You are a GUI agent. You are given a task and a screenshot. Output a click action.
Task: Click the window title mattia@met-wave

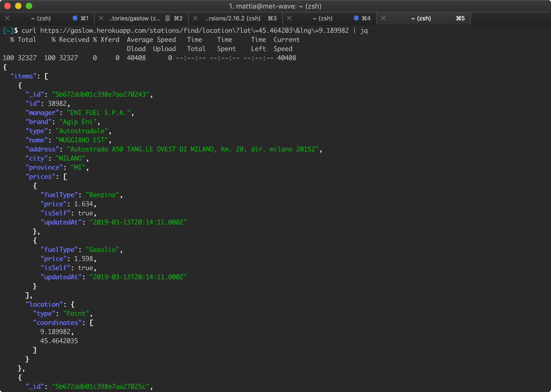(275, 6)
